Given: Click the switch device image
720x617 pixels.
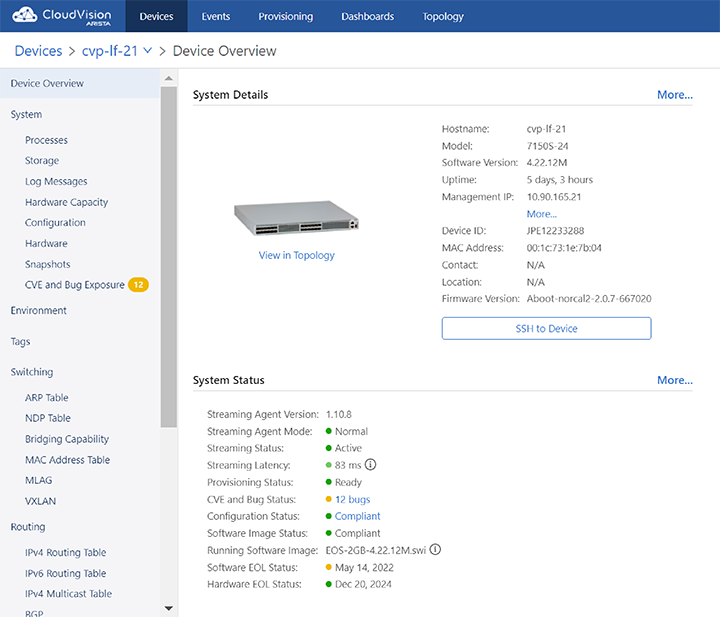Looking at the screenshot, I should tap(296, 218).
